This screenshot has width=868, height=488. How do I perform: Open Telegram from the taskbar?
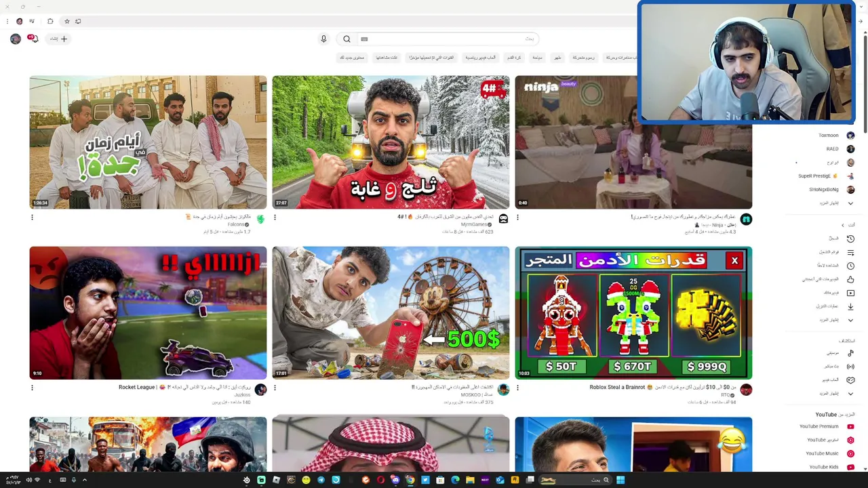[321, 480]
